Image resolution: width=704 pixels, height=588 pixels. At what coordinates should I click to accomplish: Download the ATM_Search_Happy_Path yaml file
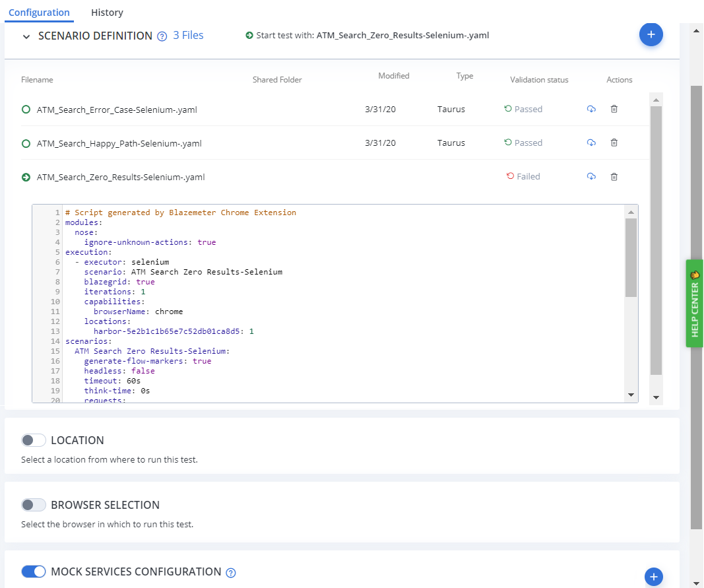[x=591, y=143]
